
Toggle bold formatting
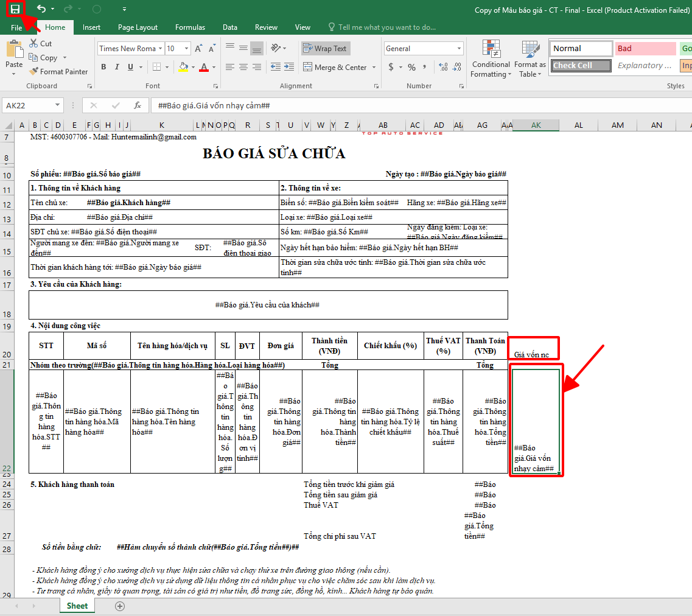coord(103,67)
